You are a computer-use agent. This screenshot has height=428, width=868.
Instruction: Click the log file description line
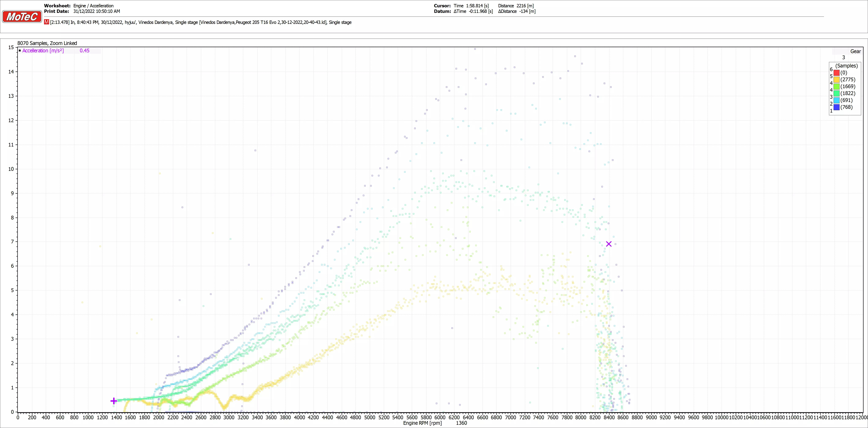click(x=200, y=22)
